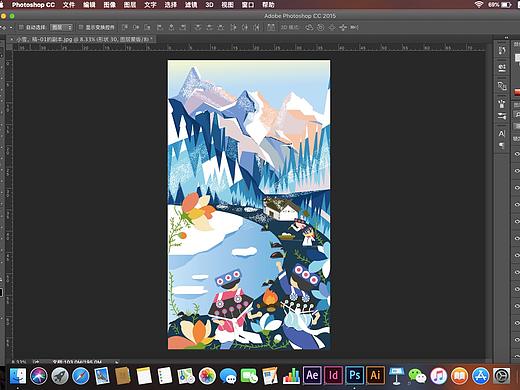Open Finder from Dock
This screenshot has height=390, width=520.
click(x=18, y=376)
